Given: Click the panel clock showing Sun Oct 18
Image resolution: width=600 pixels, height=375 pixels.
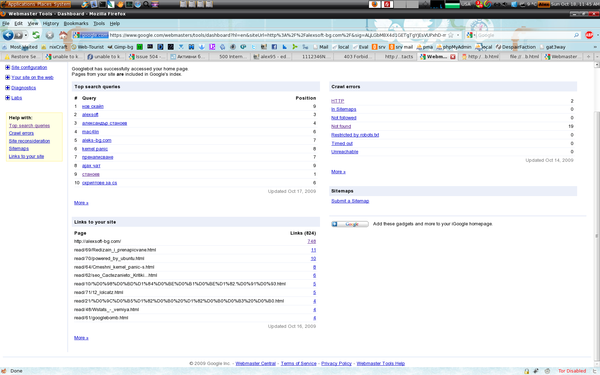Looking at the screenshot, I should (575, 5).
